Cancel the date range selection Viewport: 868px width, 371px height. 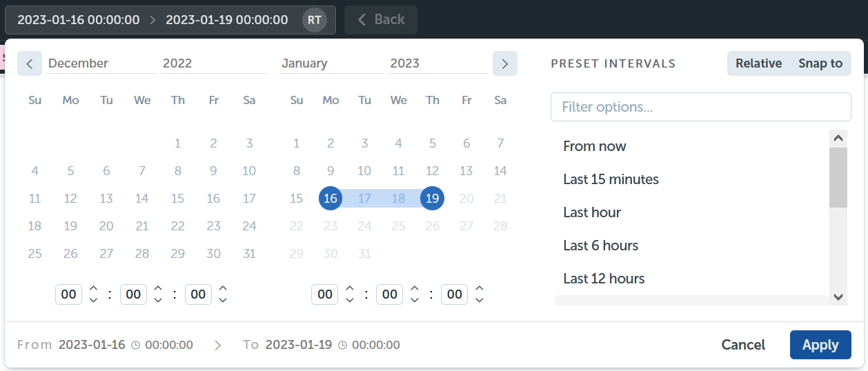(x=743, y=345)
